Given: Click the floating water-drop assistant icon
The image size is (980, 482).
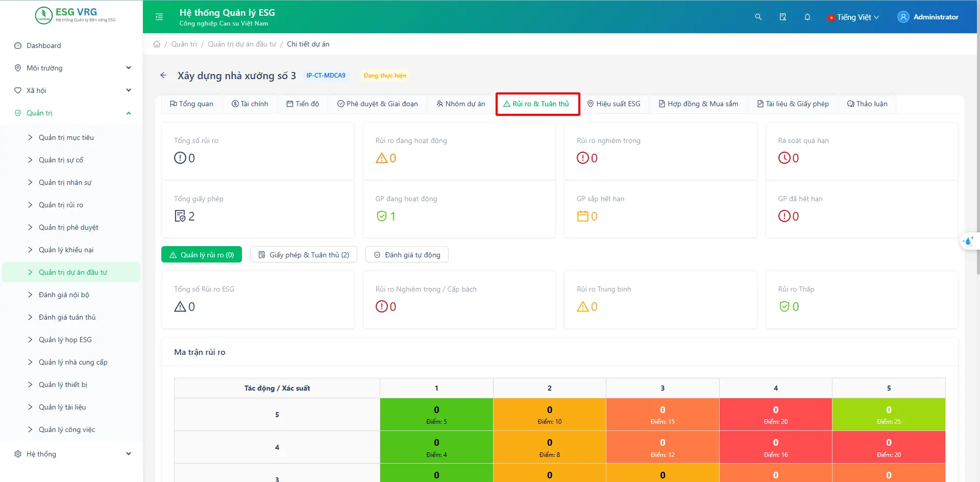Looking at the screenshot, I should tap(968, 240).
